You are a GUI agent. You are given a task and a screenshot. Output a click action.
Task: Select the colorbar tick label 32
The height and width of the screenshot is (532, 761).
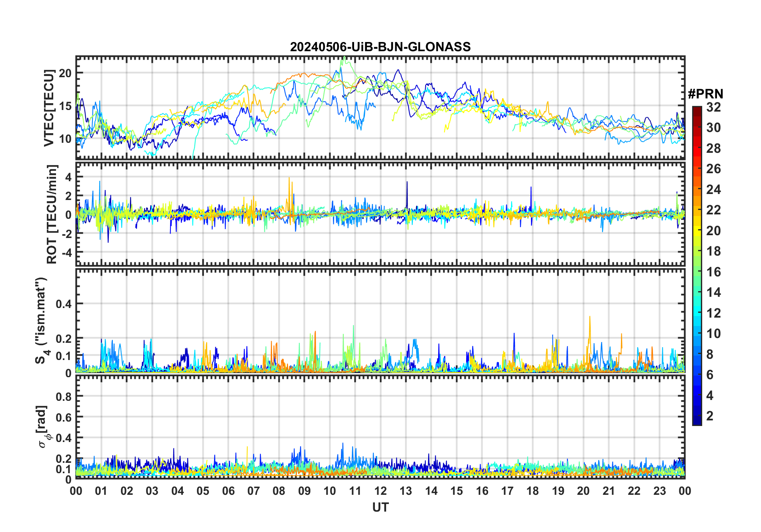point(713,107)
